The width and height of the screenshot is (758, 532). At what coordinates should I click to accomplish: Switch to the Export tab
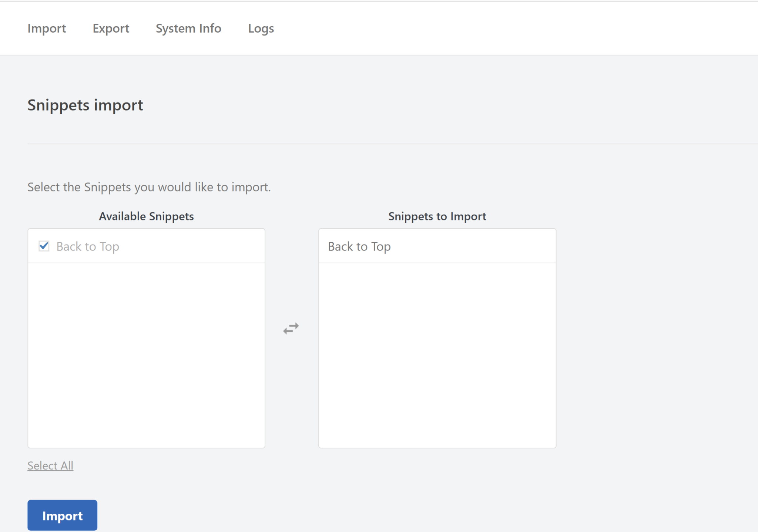tap(111, 28)
